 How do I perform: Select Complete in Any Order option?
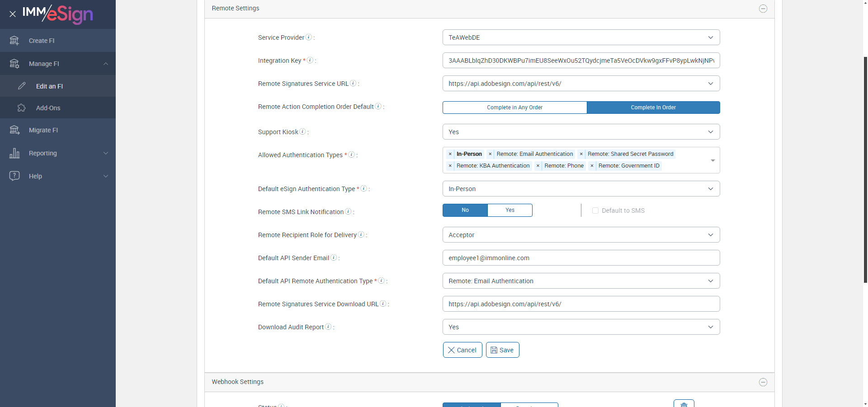(x=514, y=108)
